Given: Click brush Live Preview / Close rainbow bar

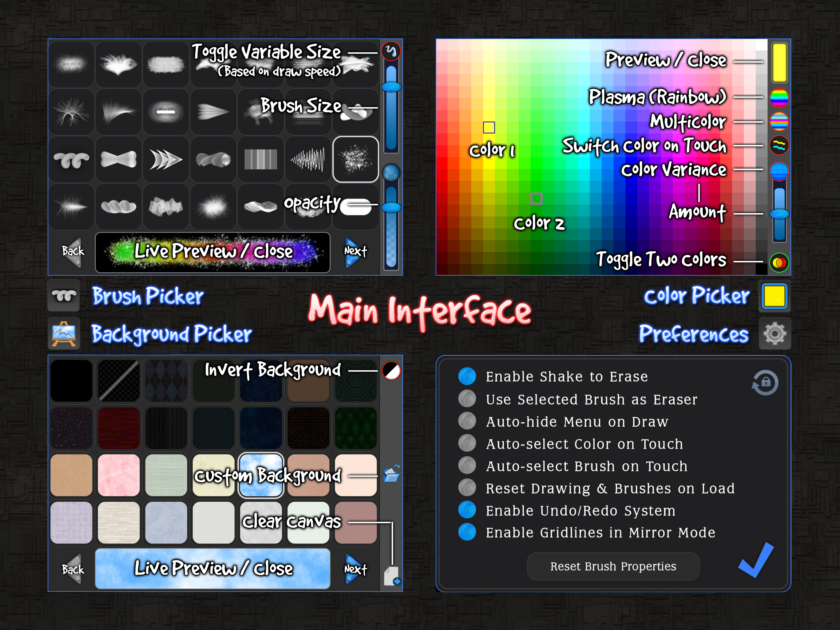Looking at the screenshot, I should [x=213, y=252].
